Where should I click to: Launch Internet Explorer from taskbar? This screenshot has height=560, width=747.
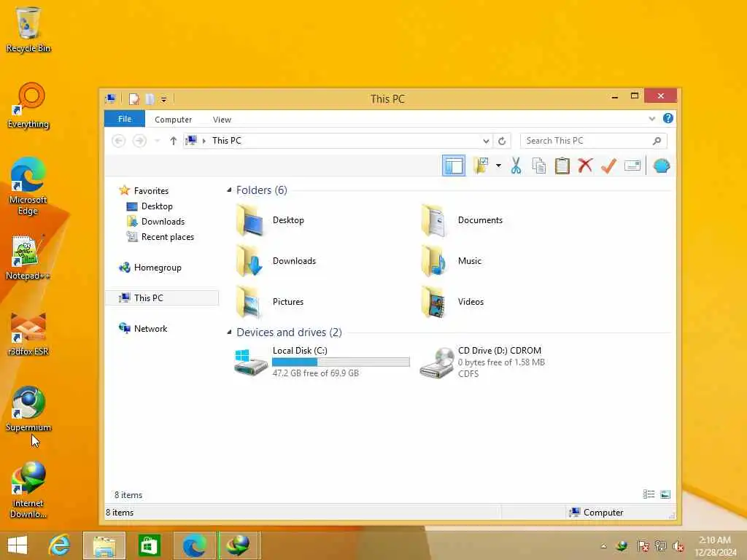[x=60, y=545]
